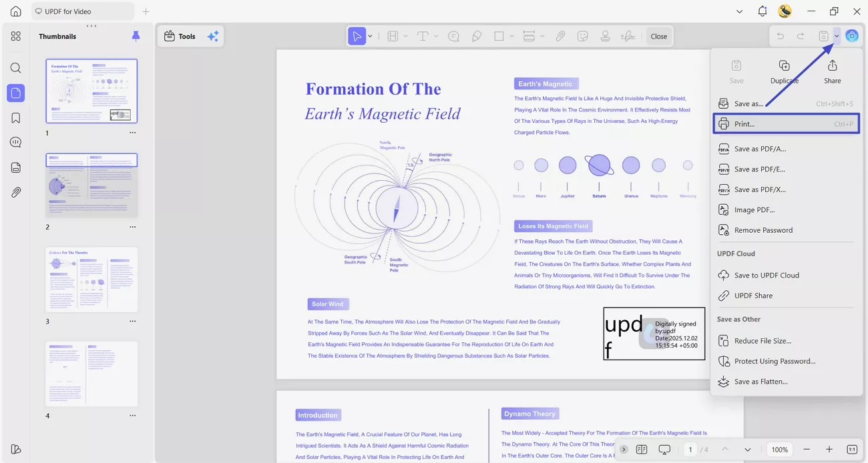The image size is (868, 463).
Task: Click the stamp tool in toolbar
Action: tap(606, 36)
